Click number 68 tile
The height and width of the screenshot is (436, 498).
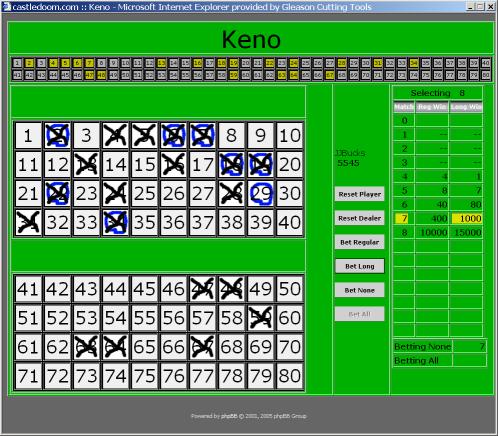(231, 347)
